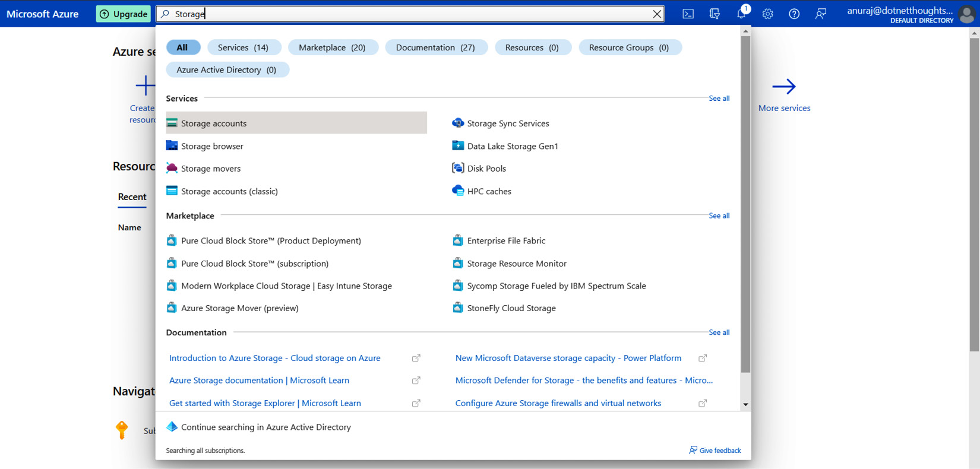This screenshot has height=469, width=980.
Task: Open Get started with Storage Explorer link
Action: click(x=265, y=403)
